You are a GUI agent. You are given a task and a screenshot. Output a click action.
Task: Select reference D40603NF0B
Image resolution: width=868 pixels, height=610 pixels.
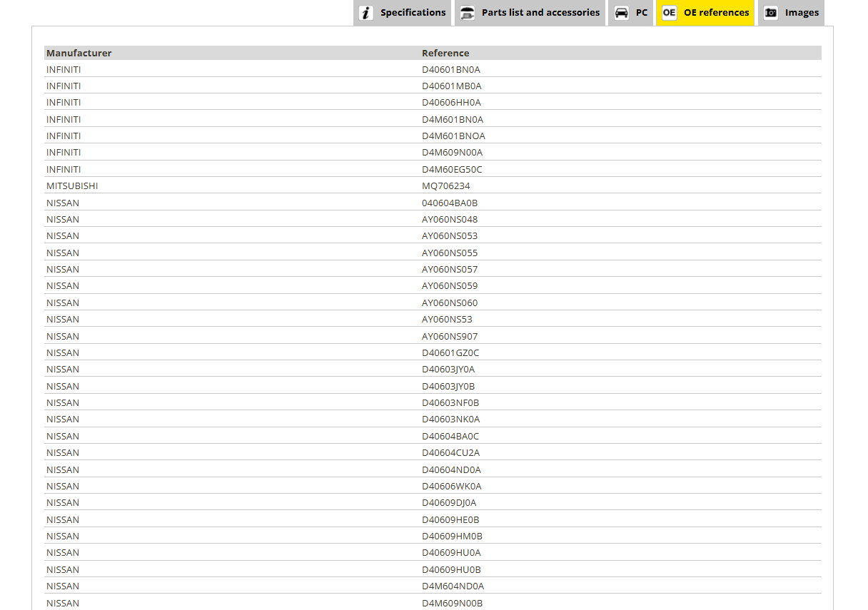[x=450, y=402]
